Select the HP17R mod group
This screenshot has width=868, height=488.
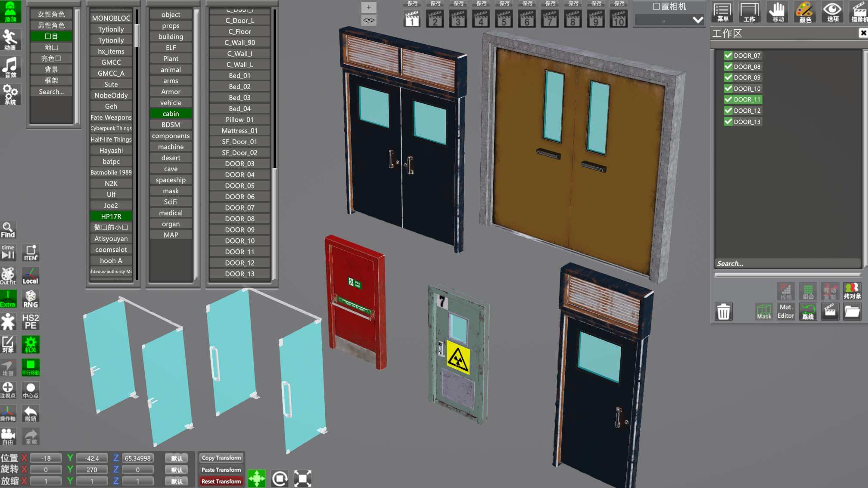[x=111, y=216]
